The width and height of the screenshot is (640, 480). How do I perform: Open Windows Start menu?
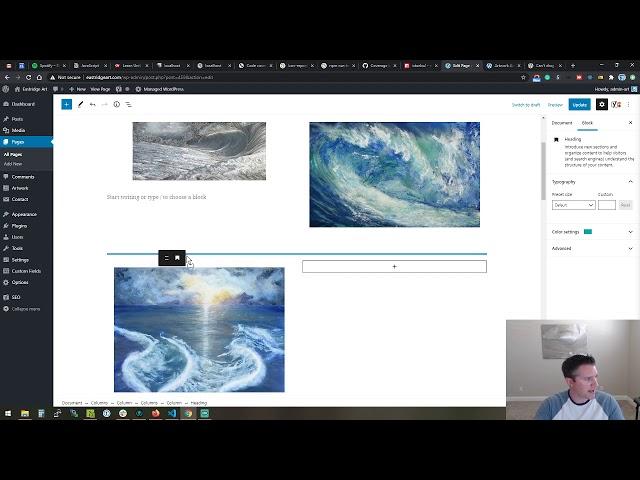pyautogui.click(x=8, y=413)
